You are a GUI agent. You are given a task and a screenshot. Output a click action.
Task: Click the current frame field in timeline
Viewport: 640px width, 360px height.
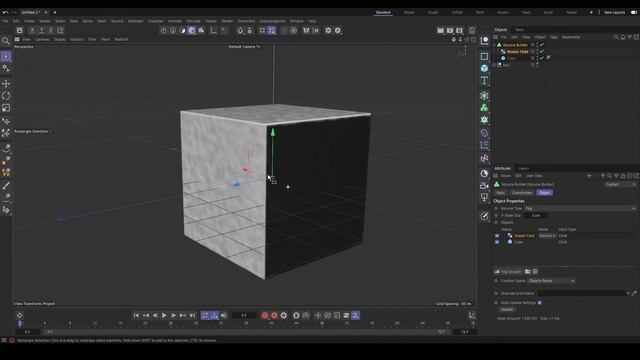tap(244, 316)
